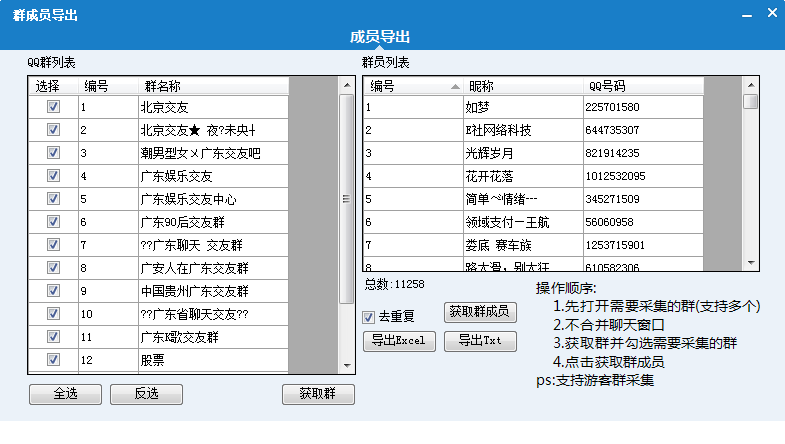Click the 群名称 column header
785x444 pixels.
pos(213,86)
